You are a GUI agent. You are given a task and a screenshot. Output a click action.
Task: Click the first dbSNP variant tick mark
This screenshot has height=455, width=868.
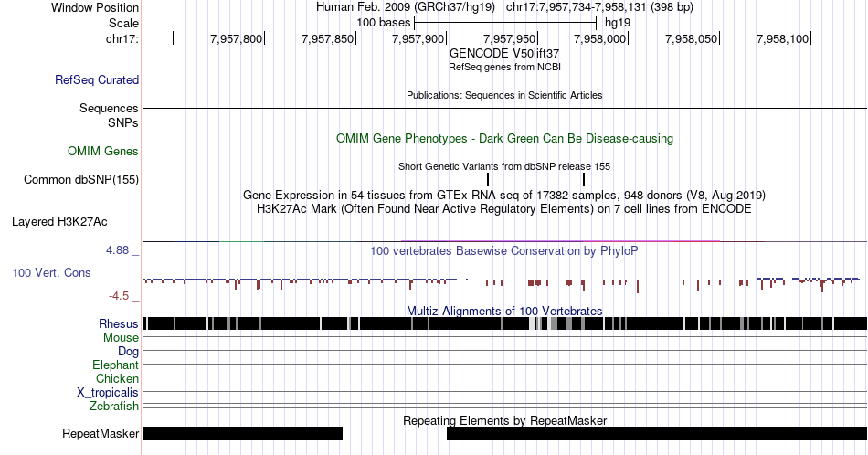pyautogui.click(x=488, y=179)
